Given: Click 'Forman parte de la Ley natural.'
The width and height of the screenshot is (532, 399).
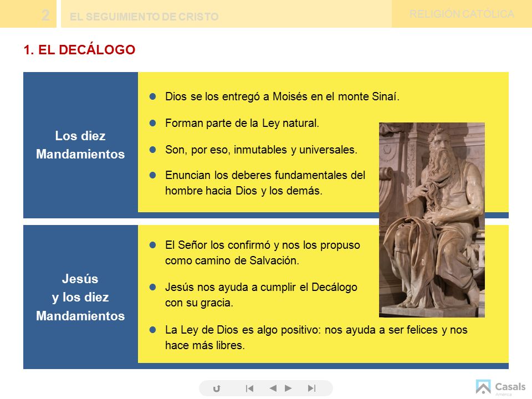Looking at the screenshot, I should click(242, 123).
